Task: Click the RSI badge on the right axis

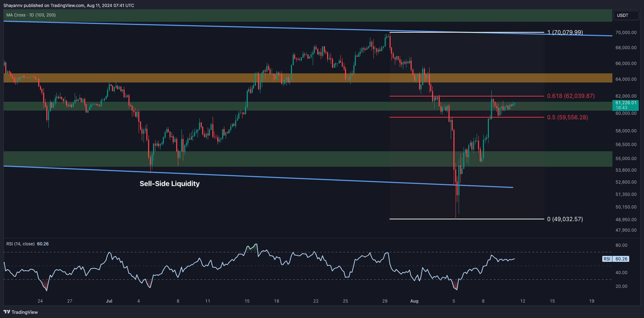Action: tap(607, 259)
